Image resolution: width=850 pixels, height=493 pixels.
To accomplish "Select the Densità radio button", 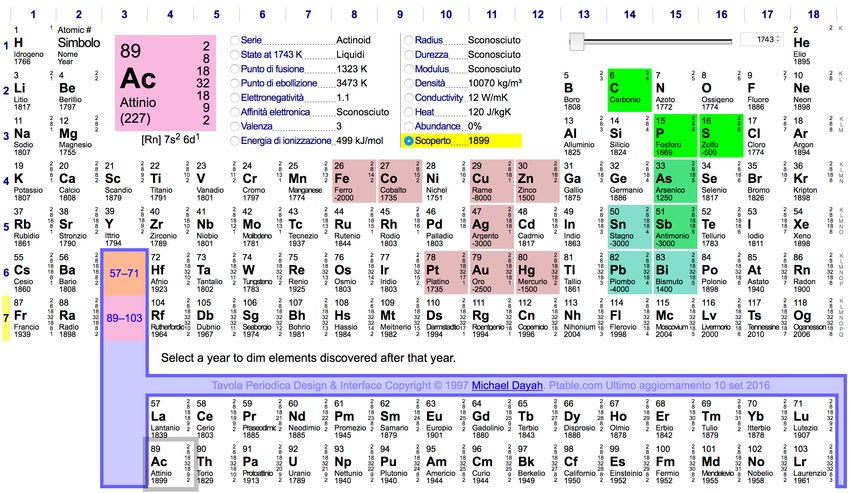I will pos(409,84).
